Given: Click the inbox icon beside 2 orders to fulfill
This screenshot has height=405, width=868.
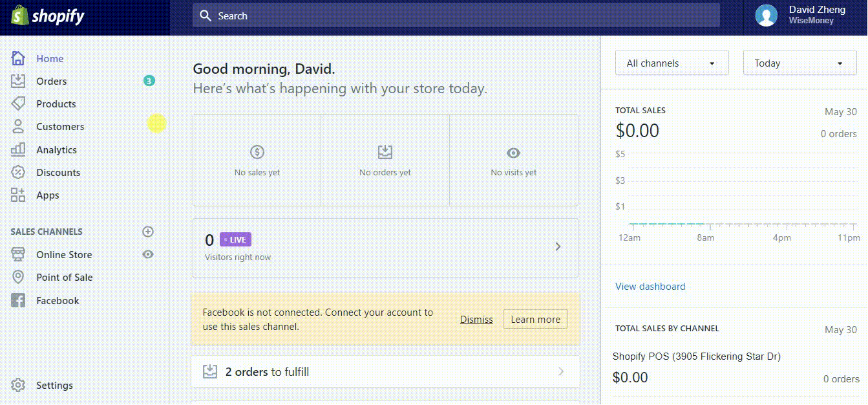Looking at the screenshot, I should click(x=209, y=371).
